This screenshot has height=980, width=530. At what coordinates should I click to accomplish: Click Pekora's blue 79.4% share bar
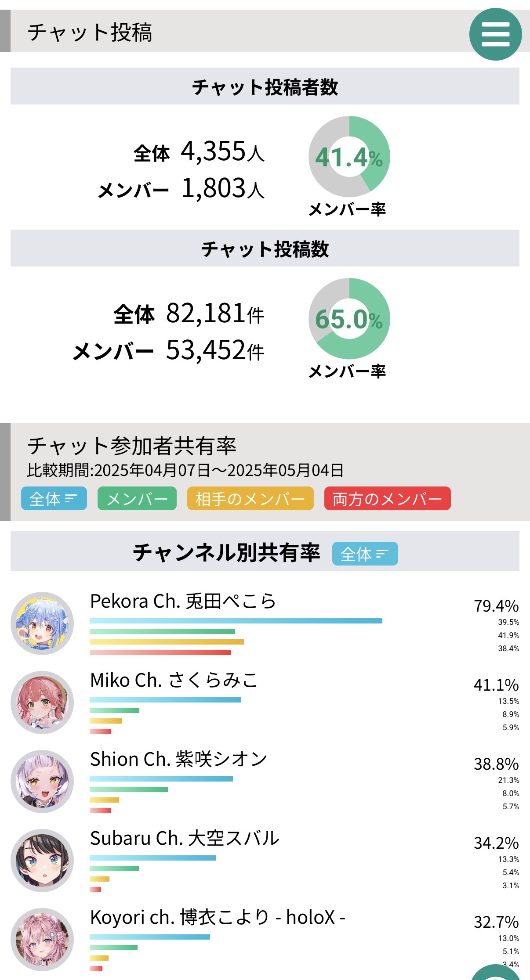point(236,621)
